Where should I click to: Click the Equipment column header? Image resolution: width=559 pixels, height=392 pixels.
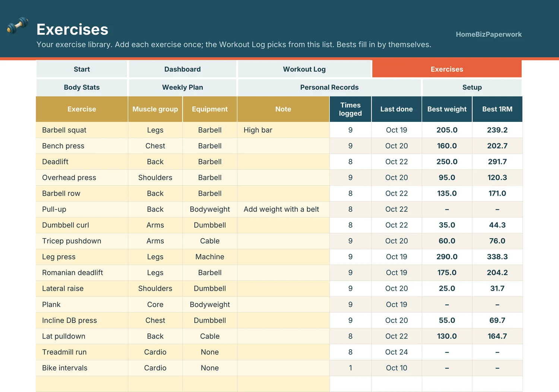tap(210, 109)
